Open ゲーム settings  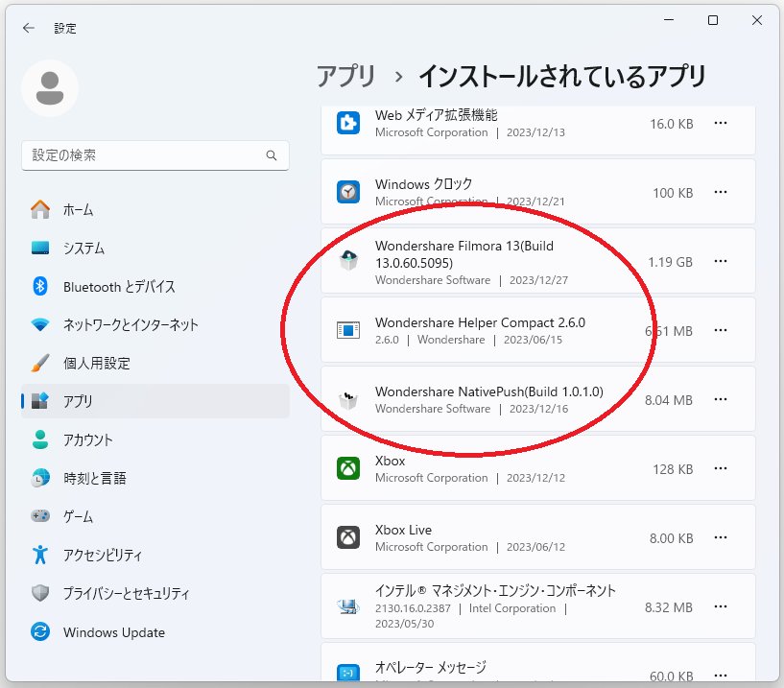tap(155, 516)
